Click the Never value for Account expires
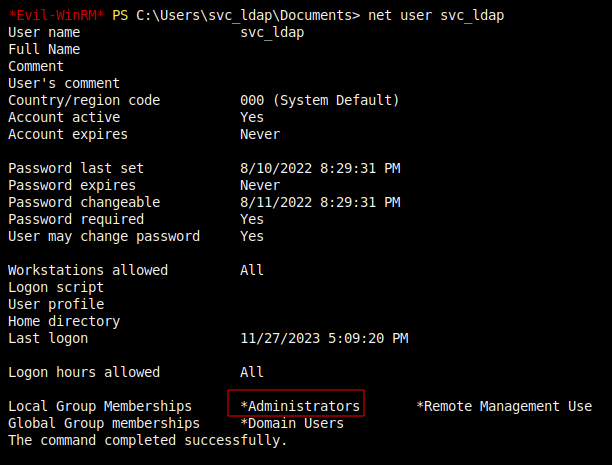This screenshot has width=612, height=465. [x=260, y=134]
